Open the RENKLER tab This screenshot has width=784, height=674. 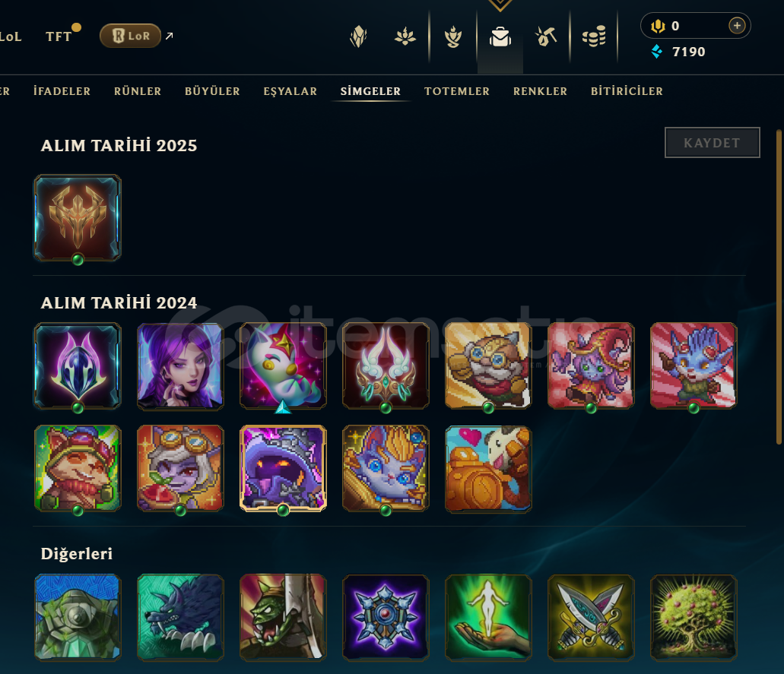pos(540,91)
